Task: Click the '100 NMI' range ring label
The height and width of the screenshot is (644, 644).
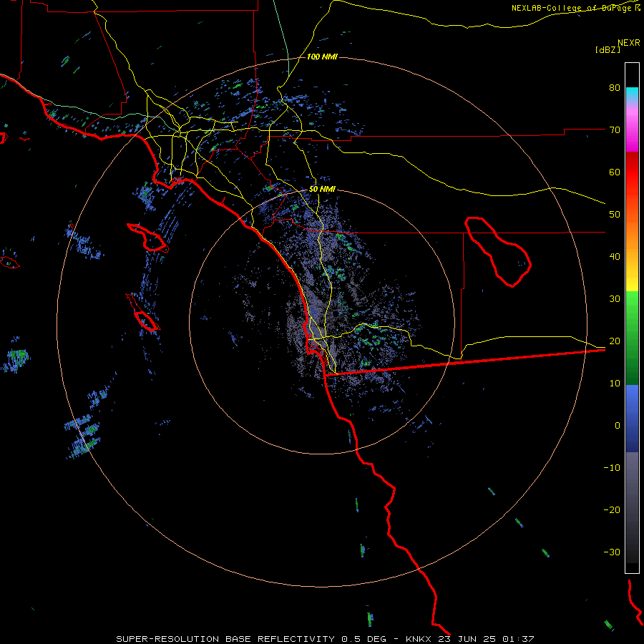Action: point(322,57)
